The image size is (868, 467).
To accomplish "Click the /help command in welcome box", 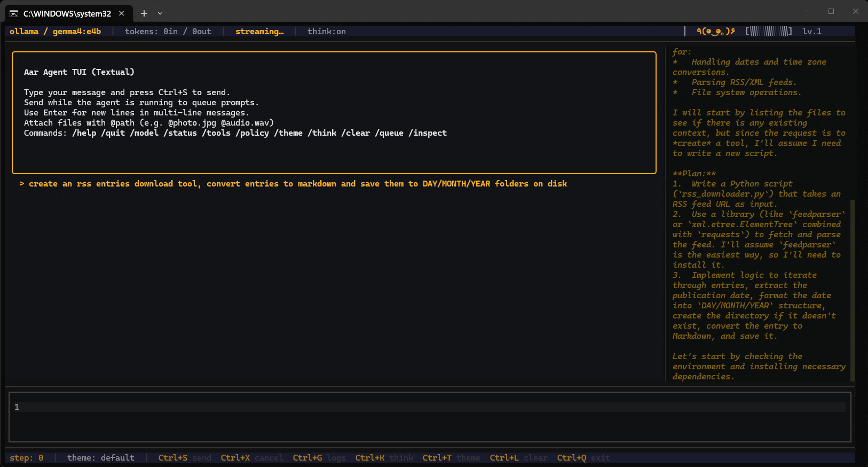I will tap(84, 133).
